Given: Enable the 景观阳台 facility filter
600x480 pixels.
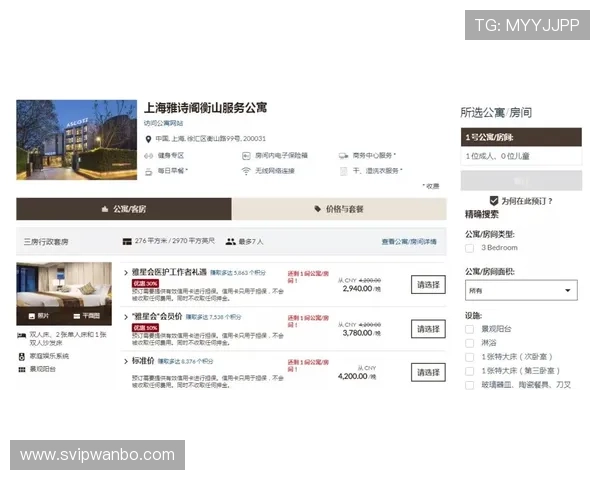Looking at the screenshot, I should 470,329.
